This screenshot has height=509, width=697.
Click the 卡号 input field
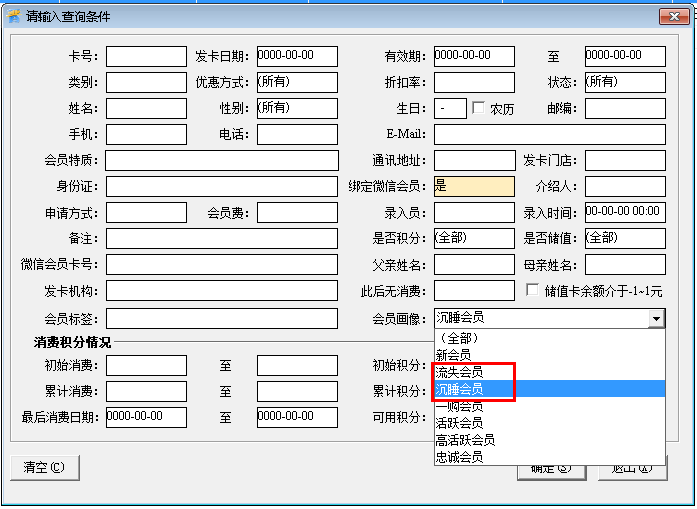146,56
